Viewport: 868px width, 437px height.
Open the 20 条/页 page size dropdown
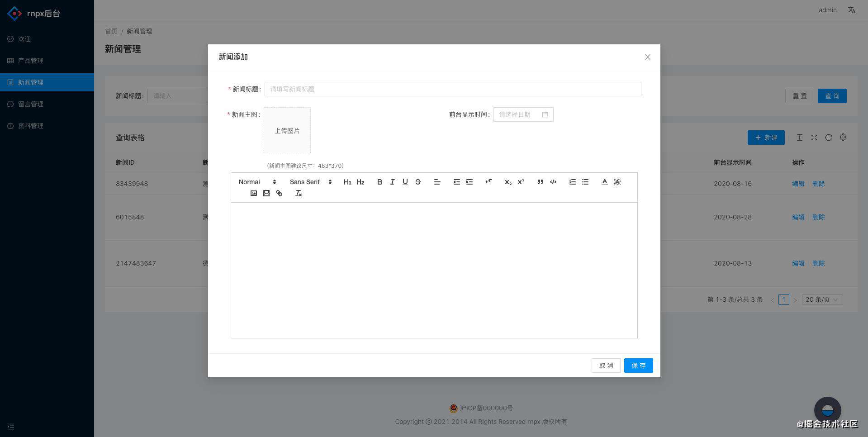pyautogui.click(x=822, y=299)
